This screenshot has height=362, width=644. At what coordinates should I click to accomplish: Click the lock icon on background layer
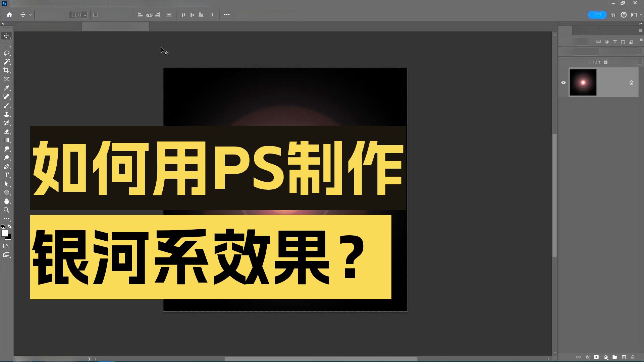(x=631, y=82)
